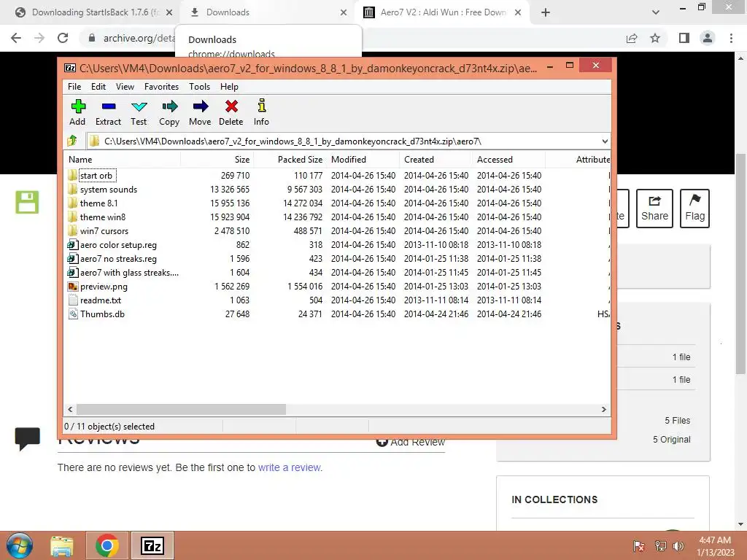Open the Tools menu
The height and width of the screenshot is (560, 747).
point(200,87)
